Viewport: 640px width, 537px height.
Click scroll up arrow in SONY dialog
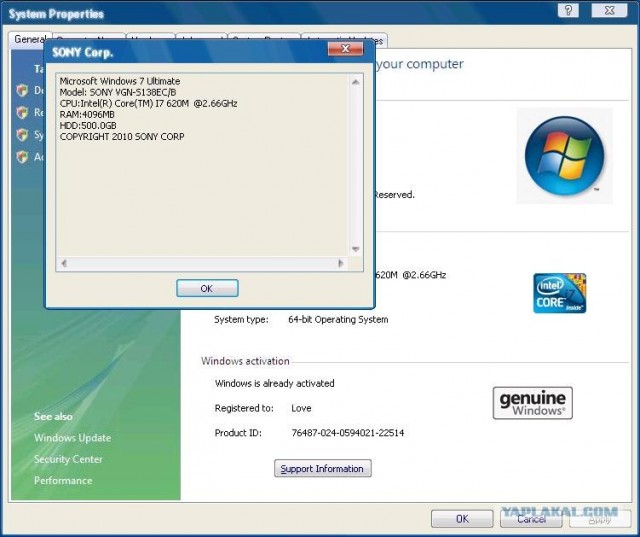[x=356, y=82]
